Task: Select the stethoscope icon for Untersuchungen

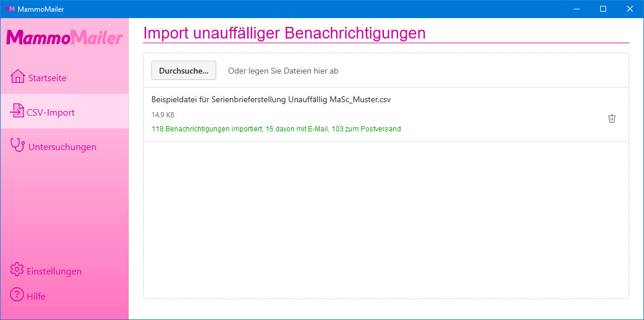Action: click(x=18, y=146)
